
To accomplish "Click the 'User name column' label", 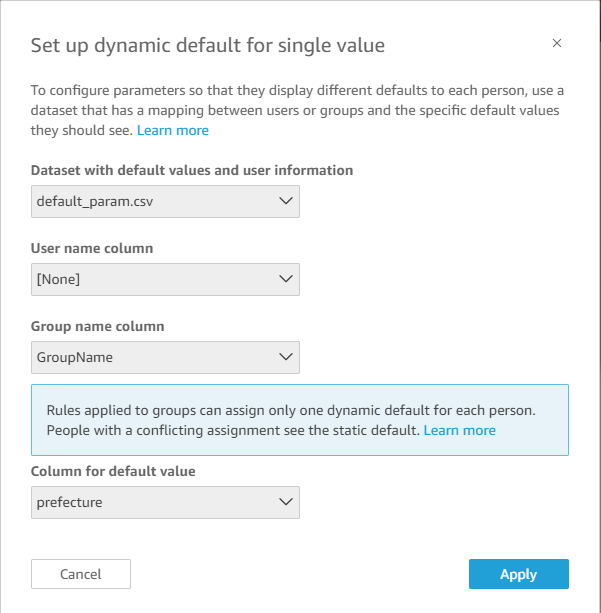I will 92,248.
